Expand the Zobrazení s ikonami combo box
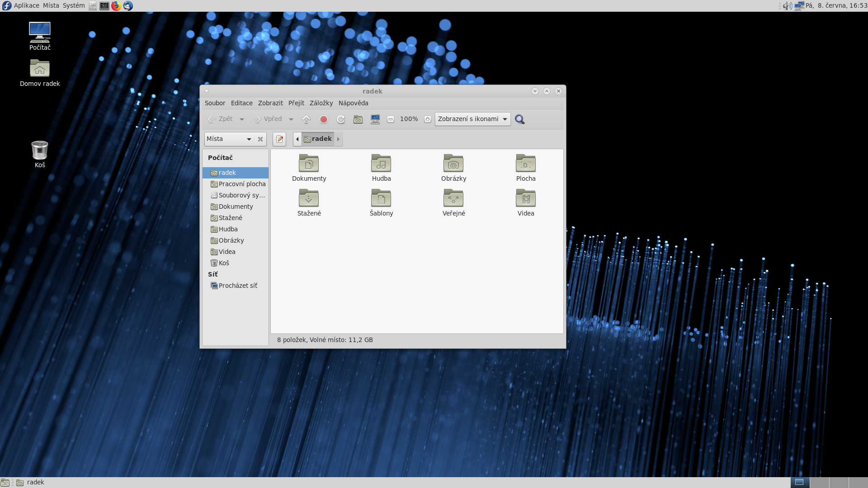This screenshot has width=868, height=488. [x=472, y=119]
